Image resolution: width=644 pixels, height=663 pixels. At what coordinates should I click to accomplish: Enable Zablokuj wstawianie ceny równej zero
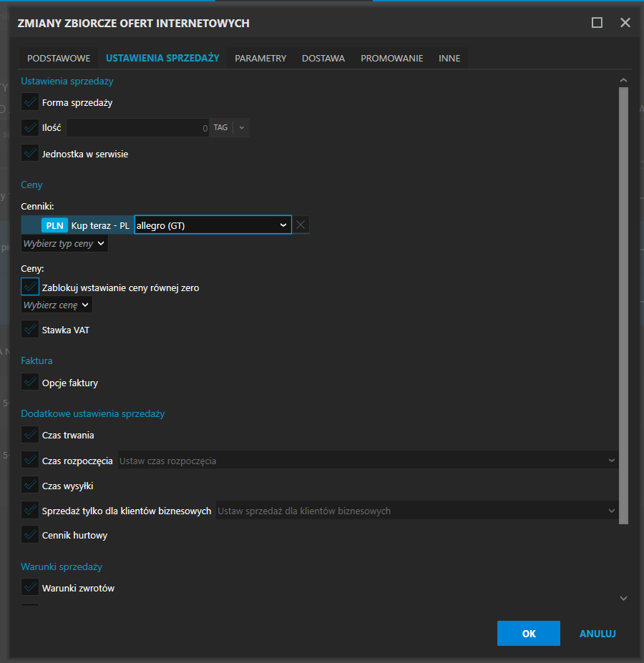[30, 288]
